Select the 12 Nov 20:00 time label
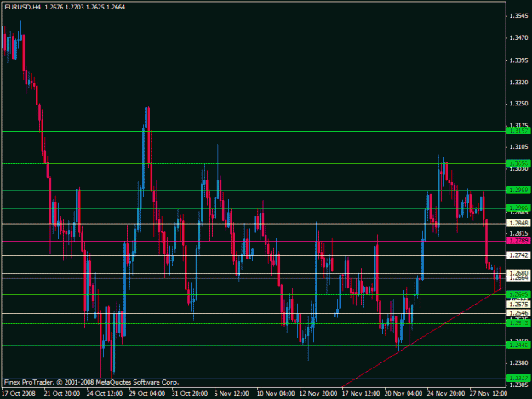 (x=318, y=393)
